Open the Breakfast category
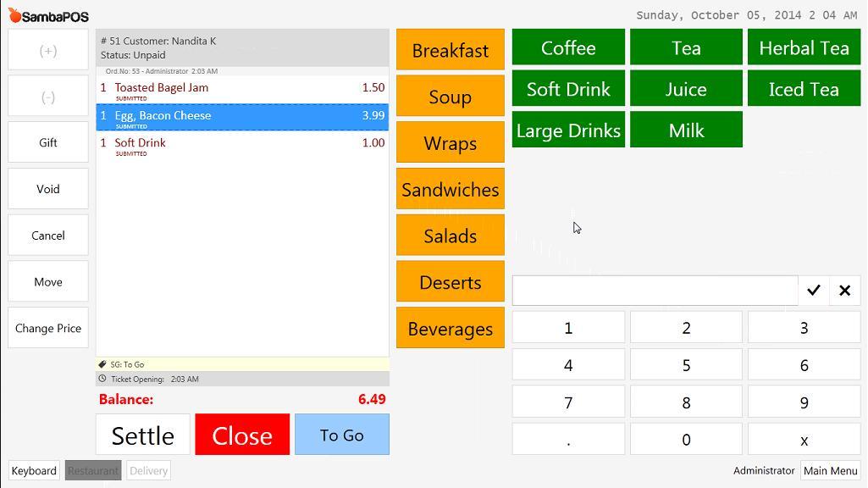 tap(450, 50)
